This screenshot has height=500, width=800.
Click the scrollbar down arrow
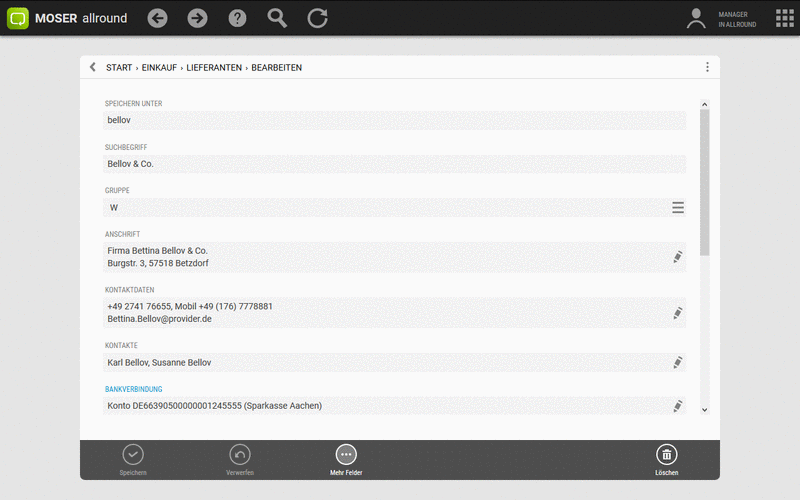tap(705, 410)
